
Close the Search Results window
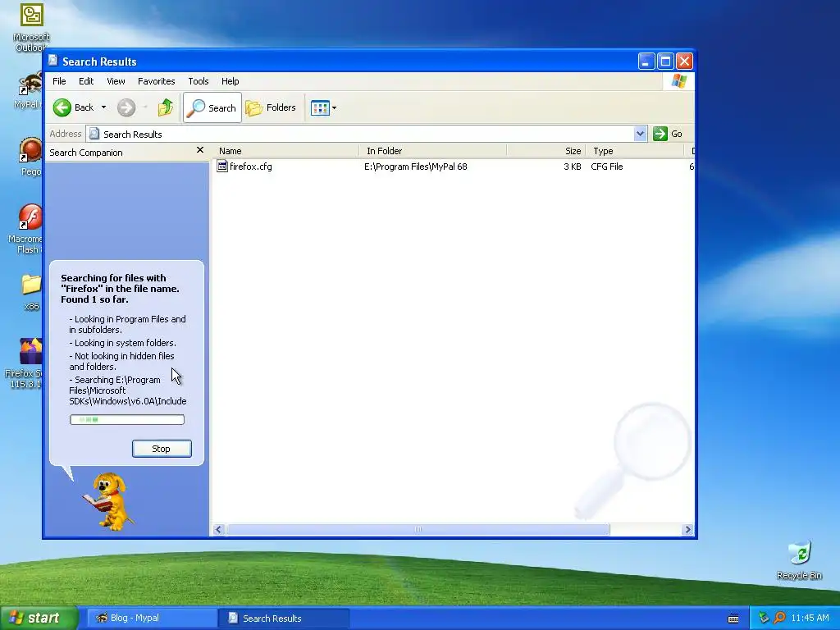tap(684, 62)
